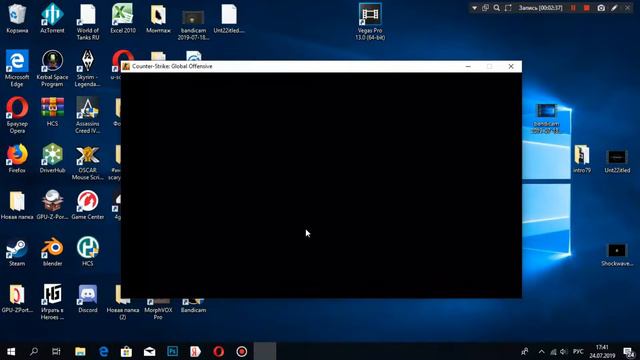The height and width of the screenshot is (360, 640).
Task: Select the Game Center desktop shortcut
Action: (x=87, y=205)
